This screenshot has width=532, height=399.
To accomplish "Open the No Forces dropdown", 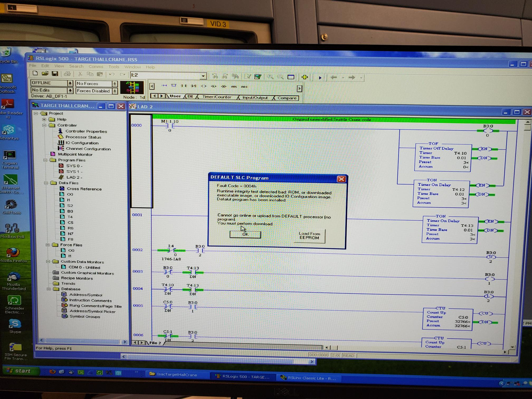I will click(x=115, y=84).
